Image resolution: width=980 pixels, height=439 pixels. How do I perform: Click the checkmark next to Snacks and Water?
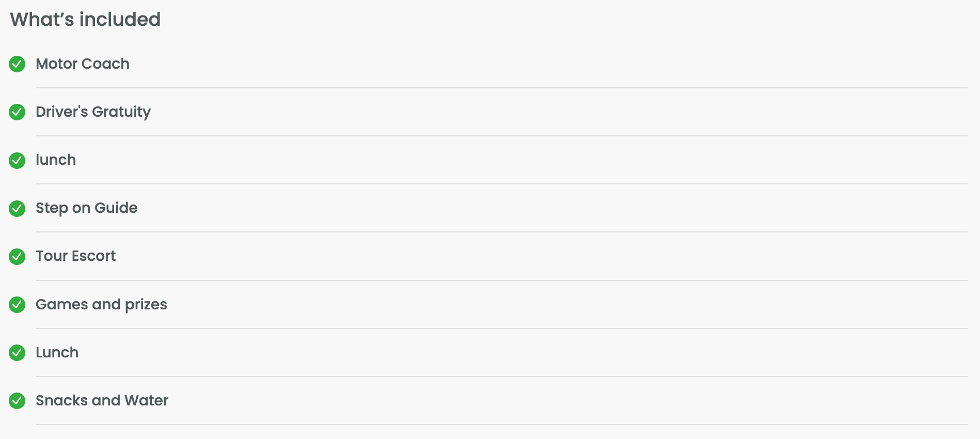pyautogui.click(x=17, y=401)
